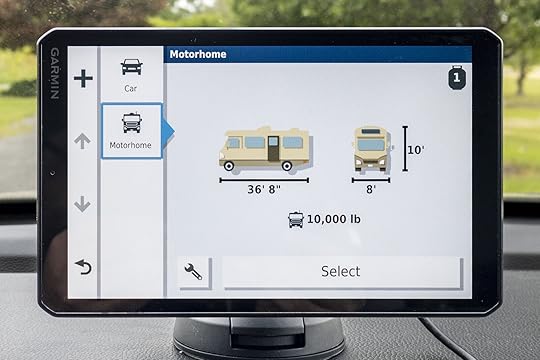Tap the back arrow icon
The width and height of the screenshot is (540, 360).
(83, 267)
